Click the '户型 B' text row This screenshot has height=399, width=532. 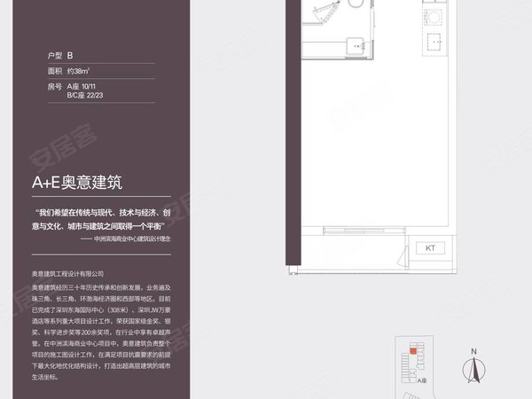pyautogui.click(x=60, y=56)
